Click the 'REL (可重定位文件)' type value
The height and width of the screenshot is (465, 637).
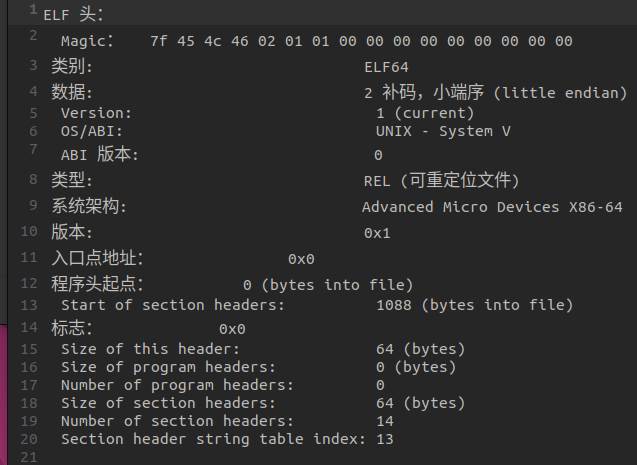441,180
